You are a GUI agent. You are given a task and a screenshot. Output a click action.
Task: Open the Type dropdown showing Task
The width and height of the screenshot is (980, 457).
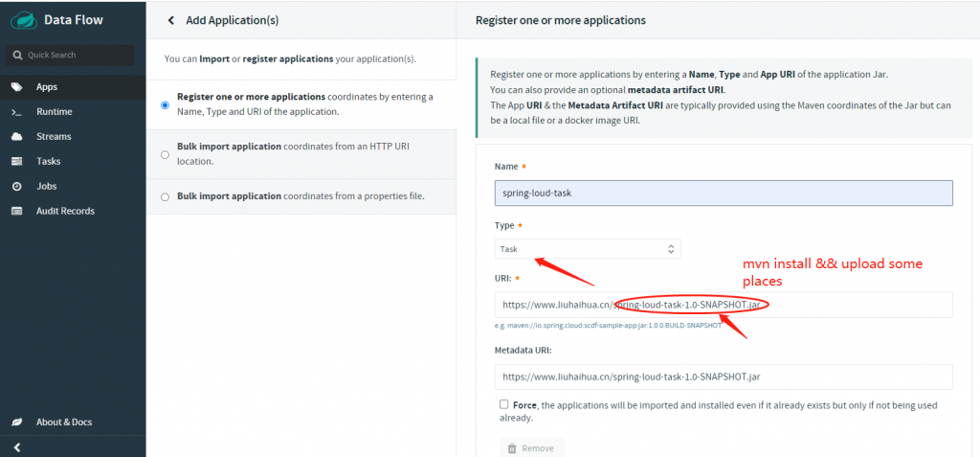pyautogui.click(x=588, y=249)
